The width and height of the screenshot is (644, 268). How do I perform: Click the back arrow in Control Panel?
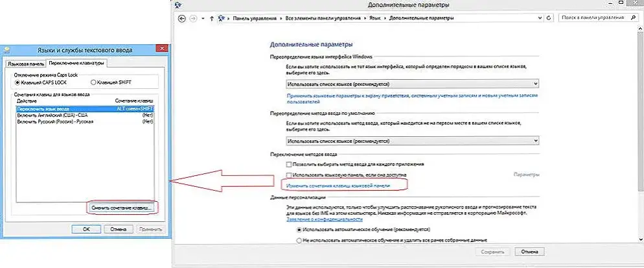(182, 19)
